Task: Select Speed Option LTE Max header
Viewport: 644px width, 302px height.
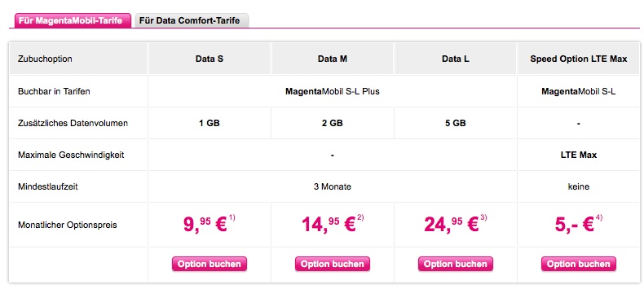Action: click(578, 59)
